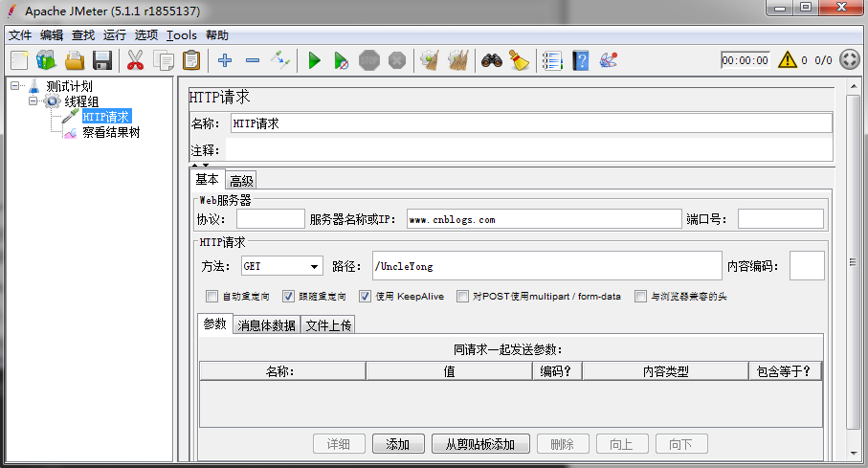The width and height of the screenshot is (868, 468).
Task: Click the warning triangle log icon
Action: click(x=788, y=59)
